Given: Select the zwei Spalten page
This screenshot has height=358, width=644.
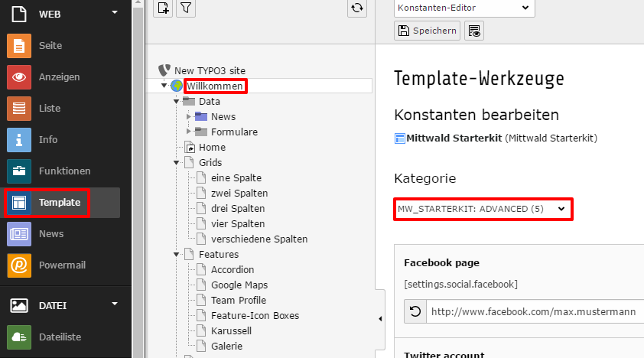Looking at the screenshot, I should pos(239,193).
